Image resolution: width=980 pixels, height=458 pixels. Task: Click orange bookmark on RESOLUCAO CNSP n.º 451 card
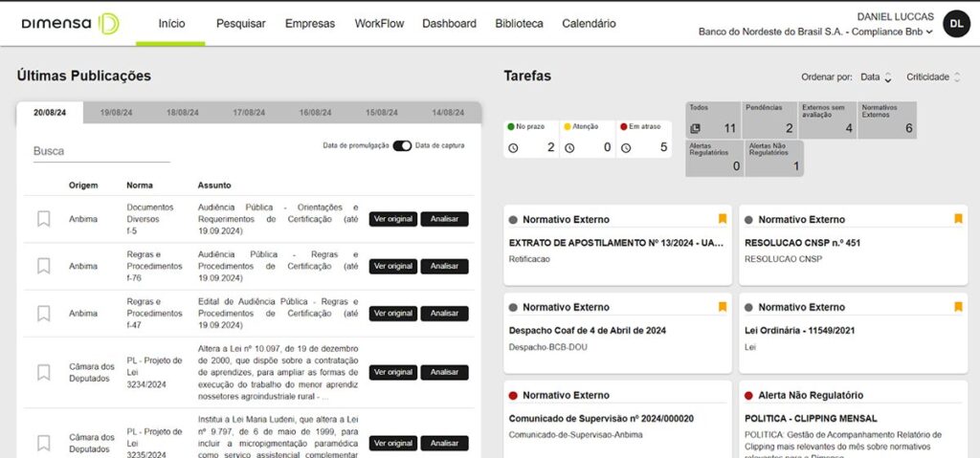tap(958, 219)
